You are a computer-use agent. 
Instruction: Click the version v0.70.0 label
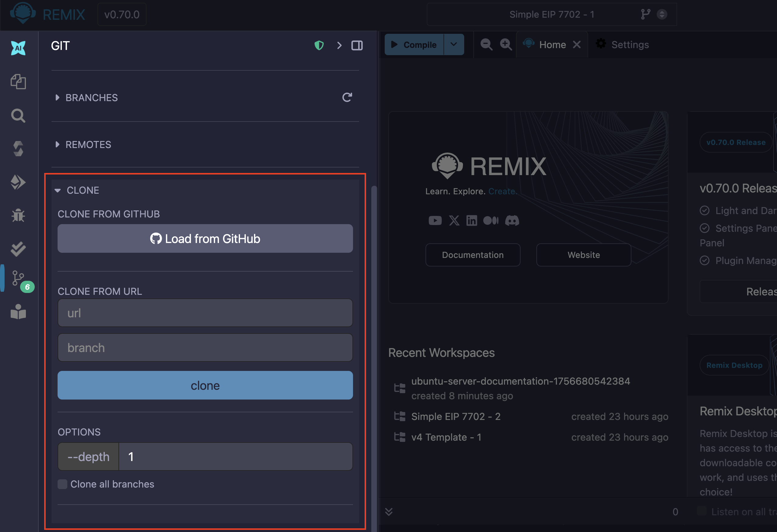[x=122, y=14]
